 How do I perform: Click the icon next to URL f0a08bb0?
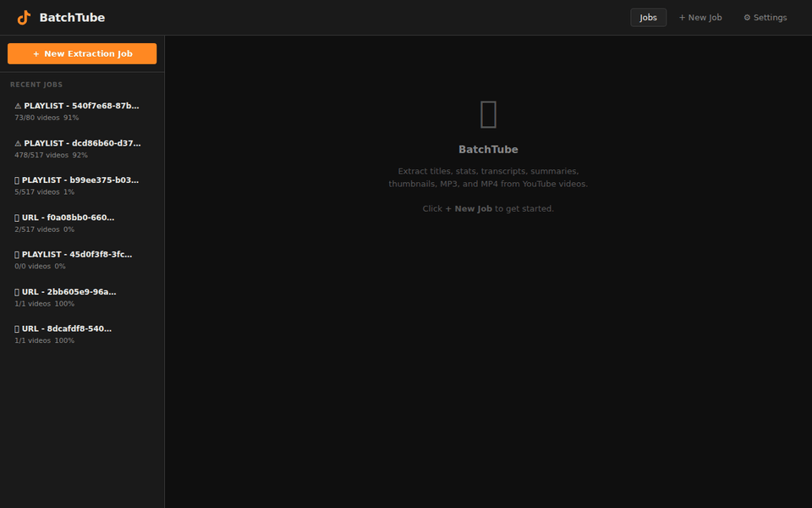(17, 217)
